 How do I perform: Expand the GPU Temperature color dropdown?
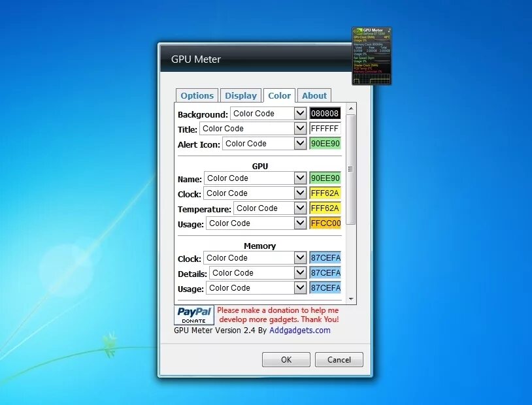270,208
